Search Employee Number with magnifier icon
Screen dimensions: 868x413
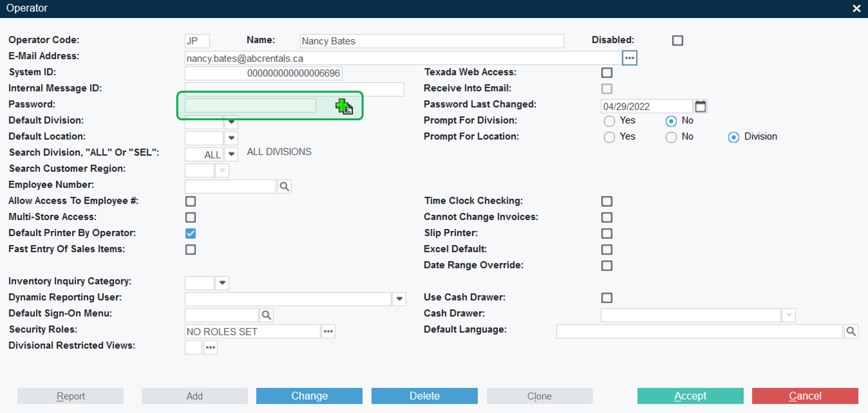tap(284, 187)
